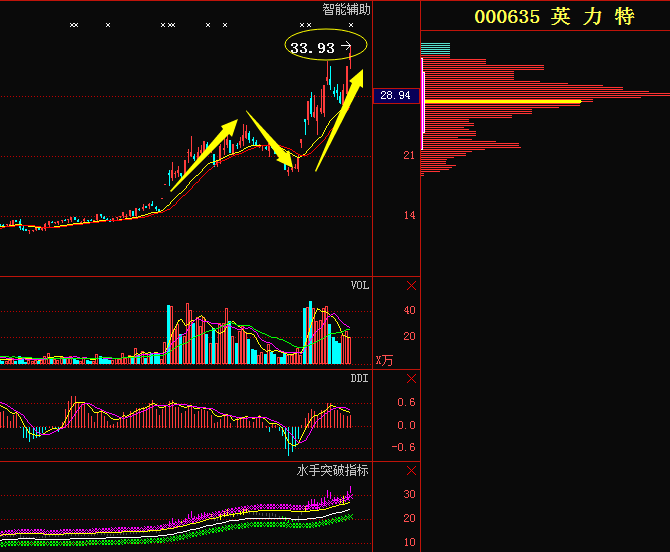Click the DDI indicator label
Viewport: 670px width, 552px height.
(x=359, y=379)
